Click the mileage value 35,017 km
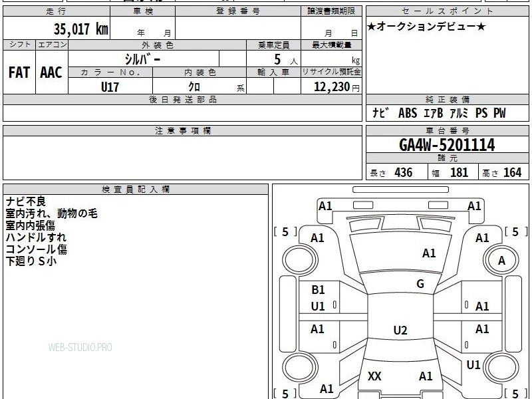This screenshot has width=532, height=399. 80,29
